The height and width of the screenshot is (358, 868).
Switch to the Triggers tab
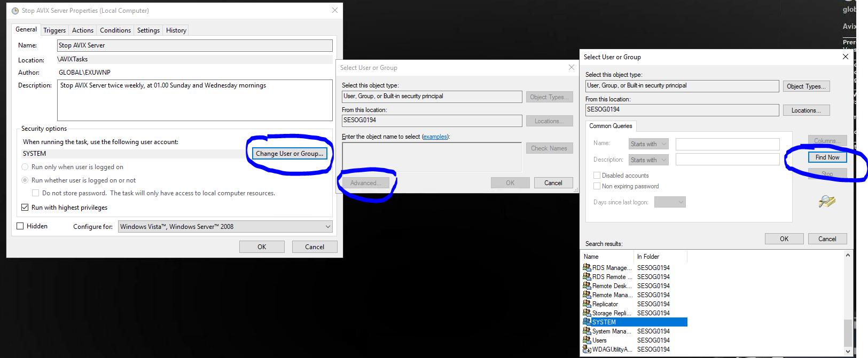pyautogui.click(x=54, y=30)
